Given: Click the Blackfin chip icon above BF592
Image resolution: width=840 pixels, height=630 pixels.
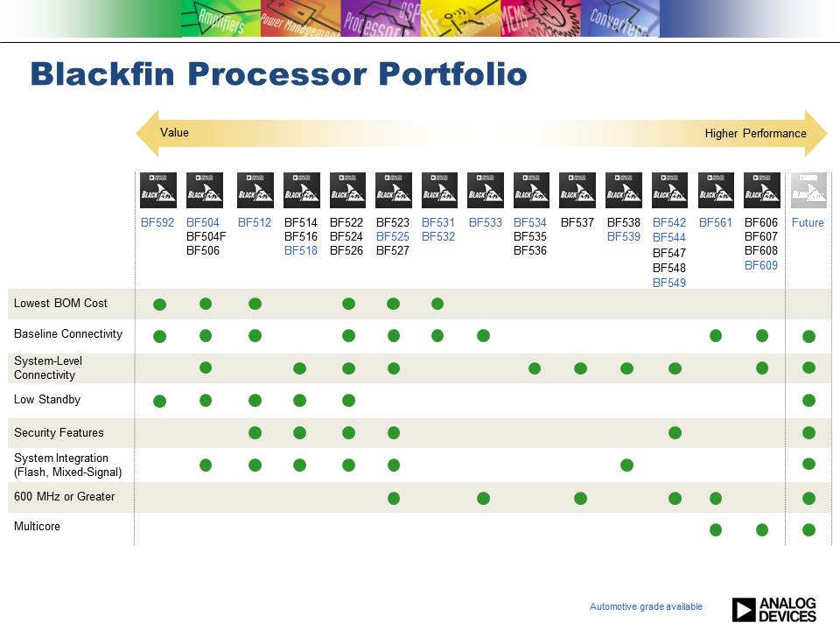Looking at the screenshot, I should 158,190.
